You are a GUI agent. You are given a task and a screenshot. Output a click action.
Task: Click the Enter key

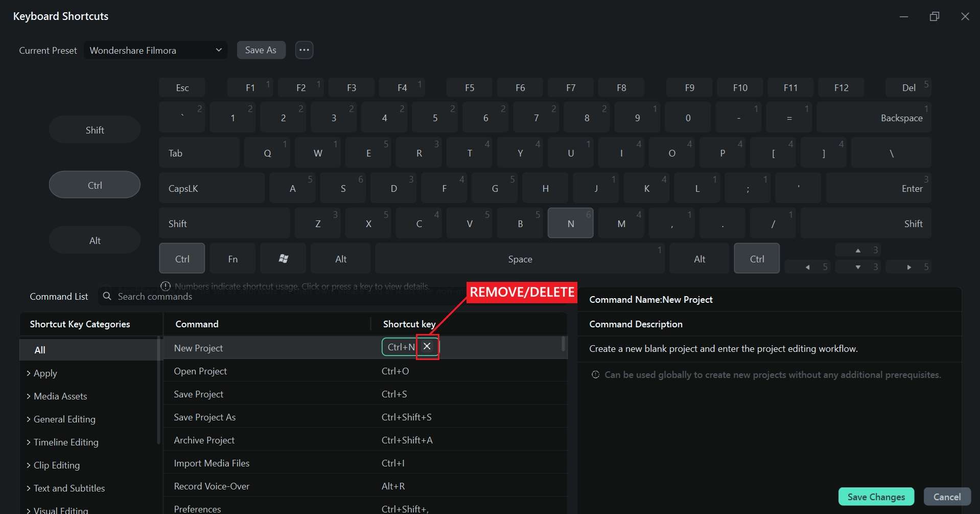[878, 188]
